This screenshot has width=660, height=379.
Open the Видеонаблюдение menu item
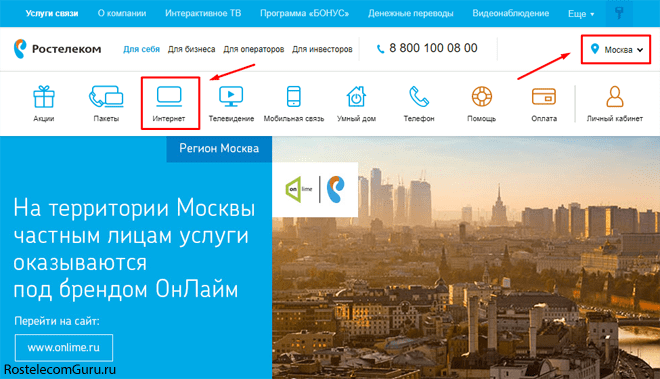(511, 13)
